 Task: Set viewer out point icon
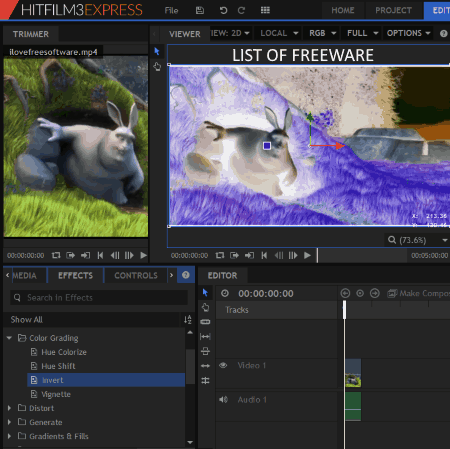point(249,255)
